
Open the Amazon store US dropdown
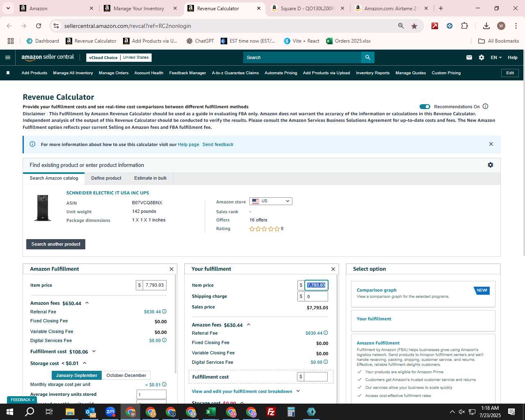271,201
